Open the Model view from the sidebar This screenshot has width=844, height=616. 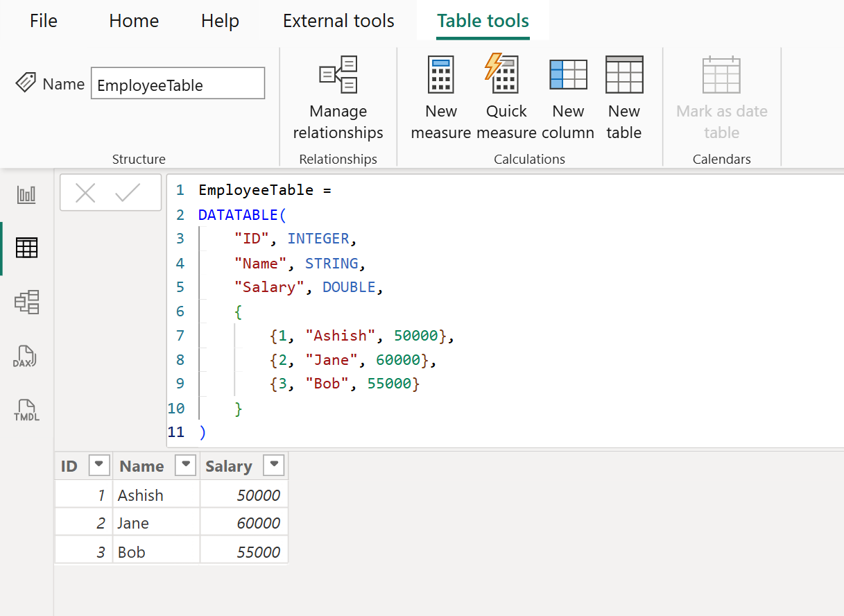(26, 302)
